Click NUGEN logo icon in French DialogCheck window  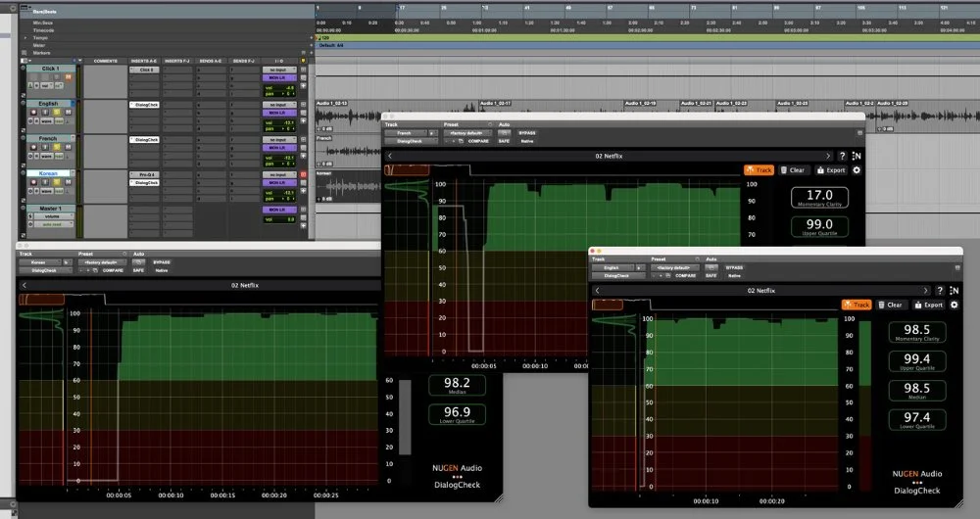pyautogui.click(x=857, y=156)
